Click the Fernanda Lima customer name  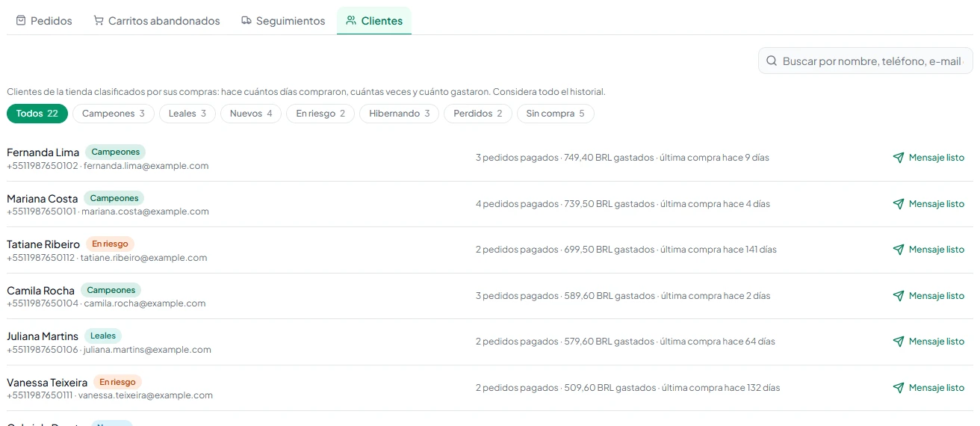pyautogui.click(x=43, y=152)
